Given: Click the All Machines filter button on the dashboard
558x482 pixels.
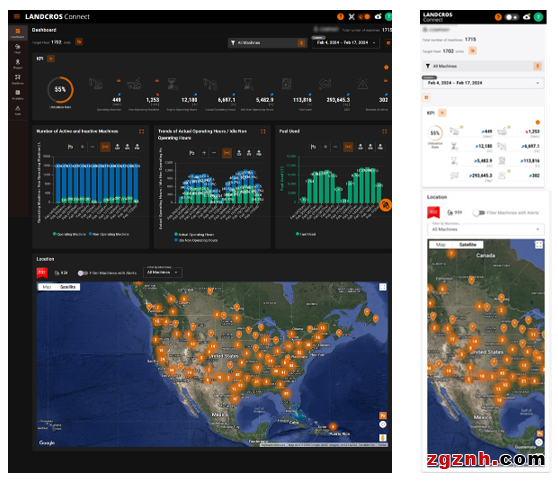Looking at the screenshot, I should pyautogui.click(x=267, y=43).
